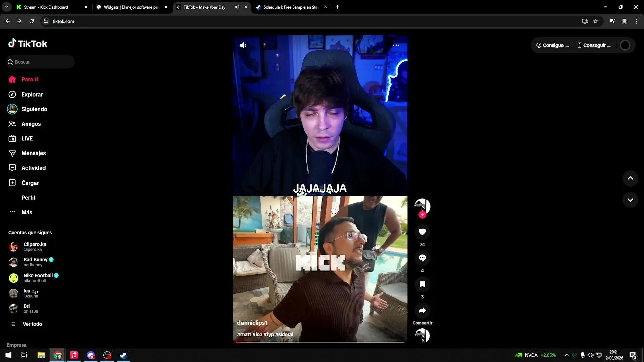Open the video comments
The image size is (644, 362).
tap(422, 258)
